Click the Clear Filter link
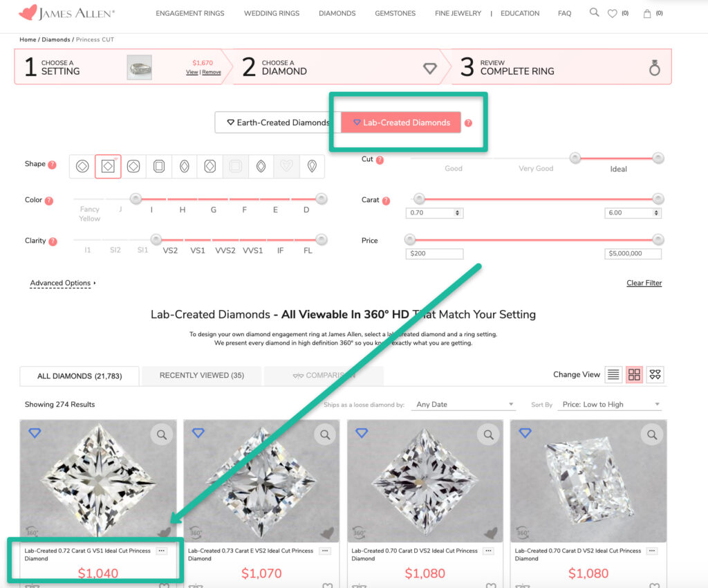This screenshot has width=708, height=588. [x=644, y=283]
